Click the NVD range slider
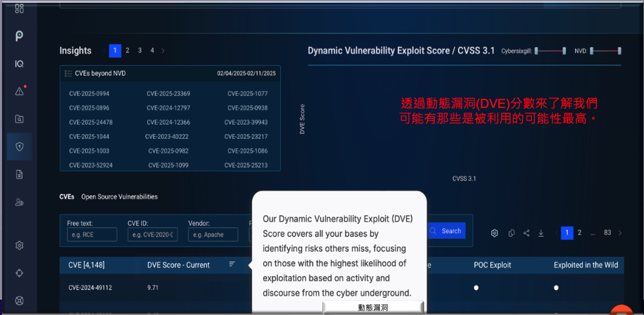Viewport: 644px width, 315px height. [x=605, y=51]
